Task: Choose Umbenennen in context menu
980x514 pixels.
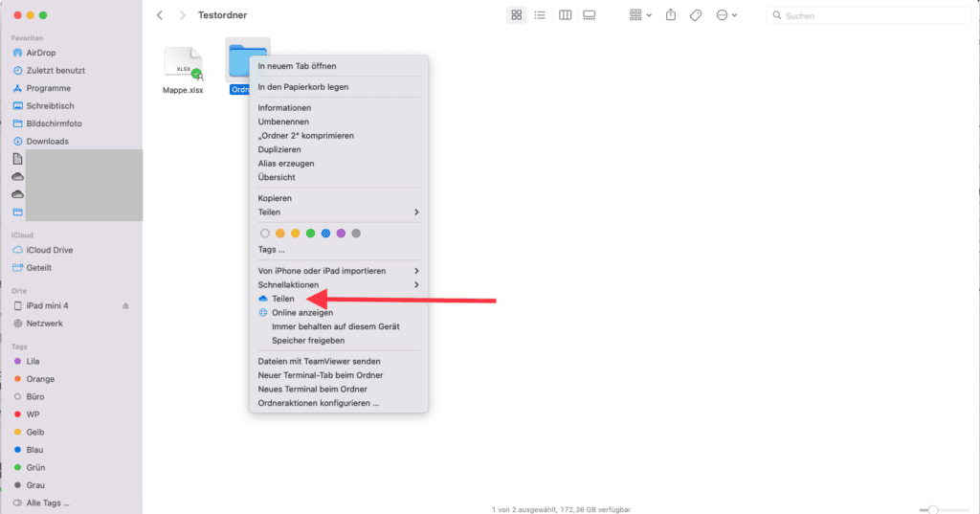Action: point(339,122)
